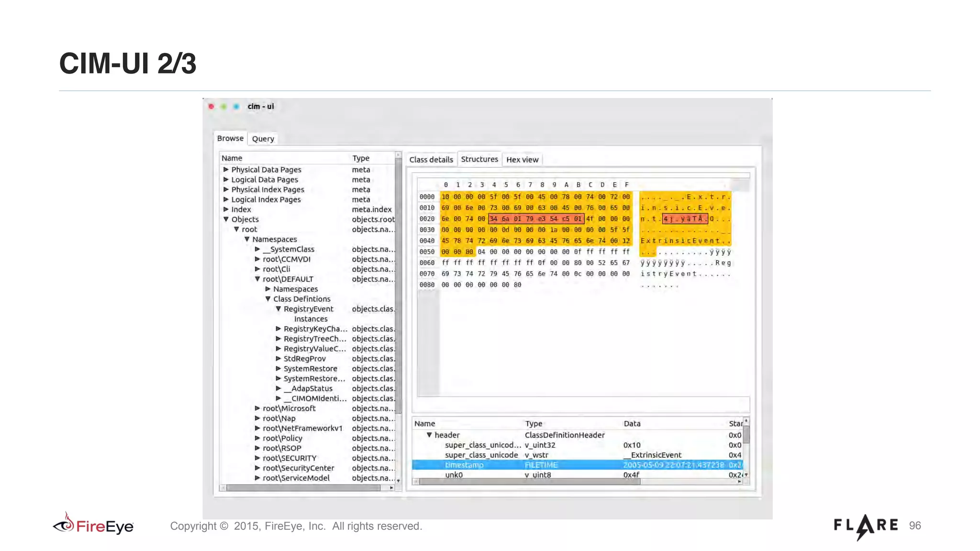Screen dimensions: 980x551
Task: Click the Data column header in structures
Action: tap(632, 424)
